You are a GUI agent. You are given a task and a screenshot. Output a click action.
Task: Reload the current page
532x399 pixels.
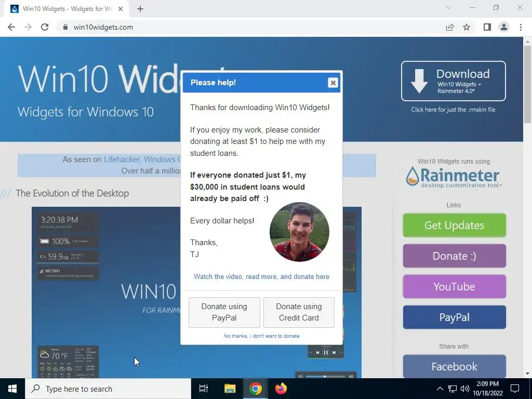(45, 27)
